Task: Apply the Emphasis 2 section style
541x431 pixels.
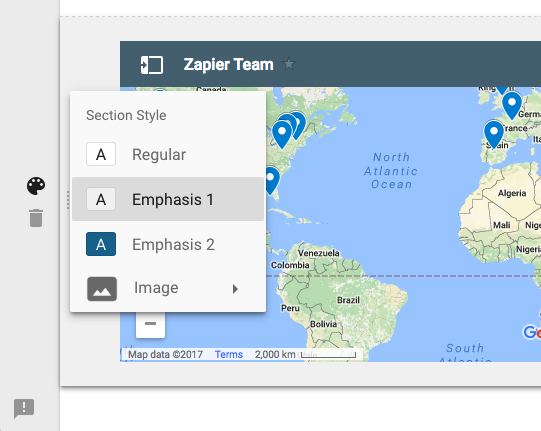Action: (168, 244)
